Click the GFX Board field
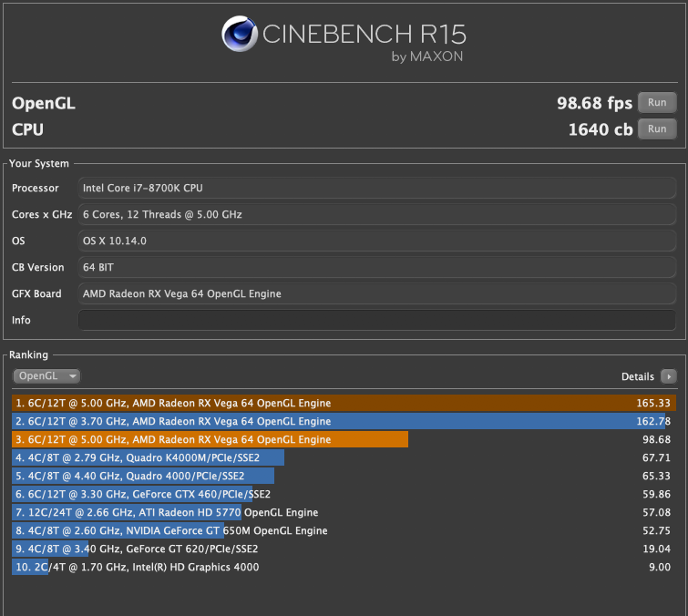Screen dimensions: 688x616 click(377, 293)
